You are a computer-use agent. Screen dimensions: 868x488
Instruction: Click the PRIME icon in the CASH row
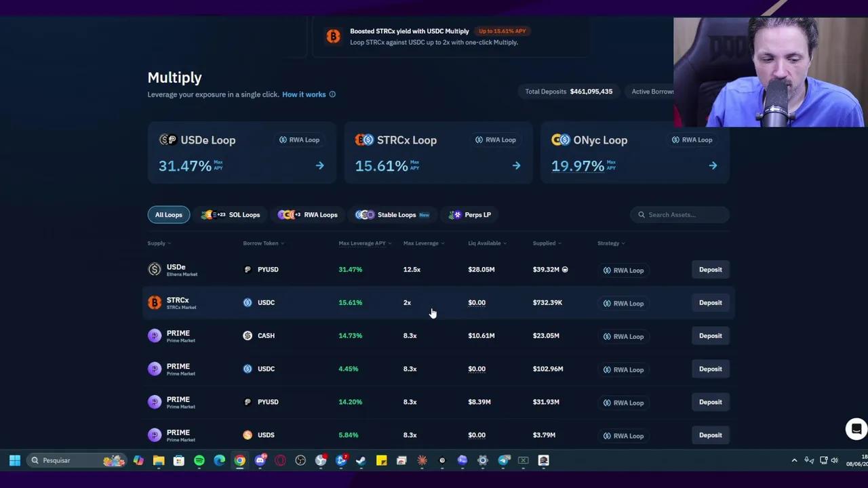[x=155, y=335]
